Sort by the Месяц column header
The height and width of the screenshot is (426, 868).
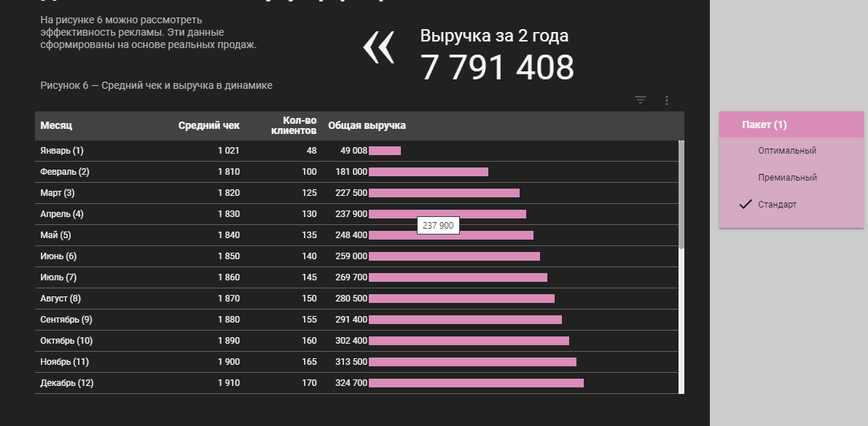coord(56,126)
